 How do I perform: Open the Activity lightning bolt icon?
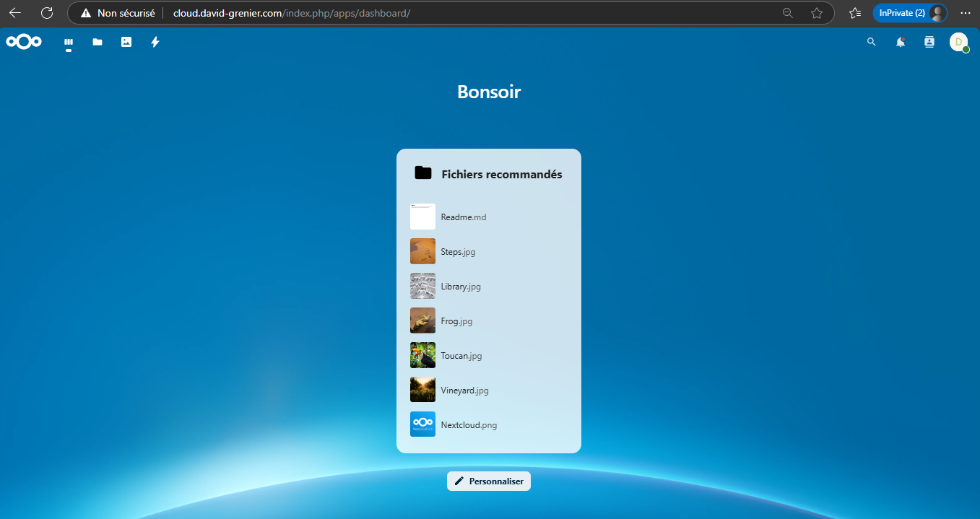click(155, 42)
